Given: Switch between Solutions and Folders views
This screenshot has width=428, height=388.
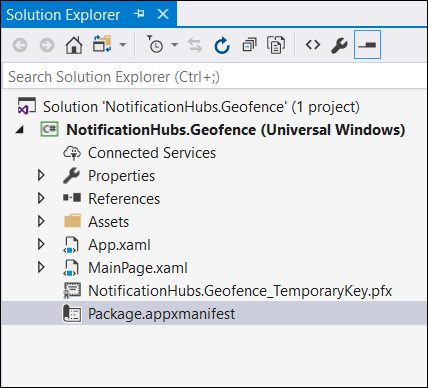Looking at the screenshot, I should (102, 44).
